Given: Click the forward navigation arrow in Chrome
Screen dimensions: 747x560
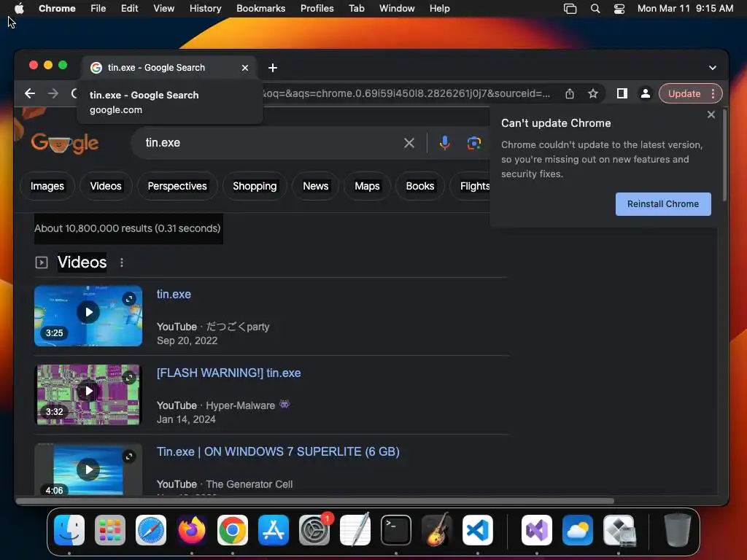Looking at the screenshot, I should 53,93.
